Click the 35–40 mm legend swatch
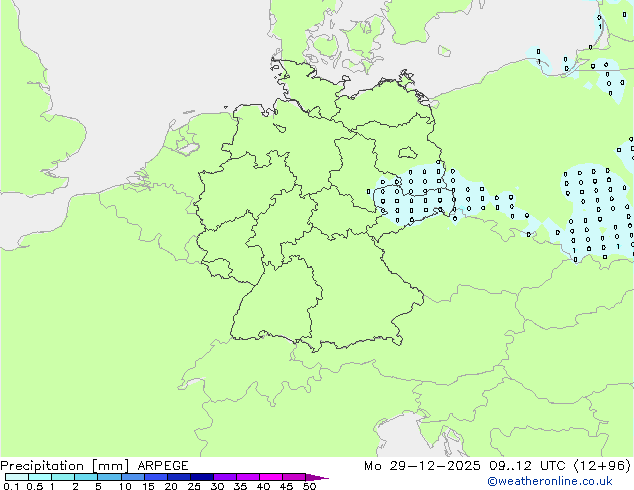The image size is (634, 490). click(248, 477)
